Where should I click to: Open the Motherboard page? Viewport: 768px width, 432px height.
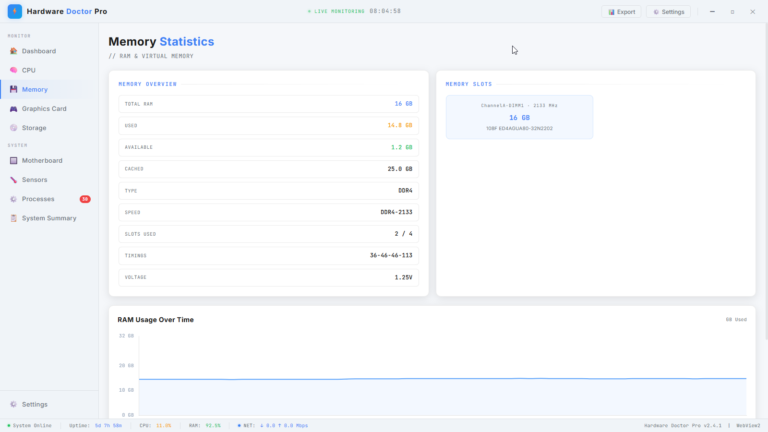point(49,161)
